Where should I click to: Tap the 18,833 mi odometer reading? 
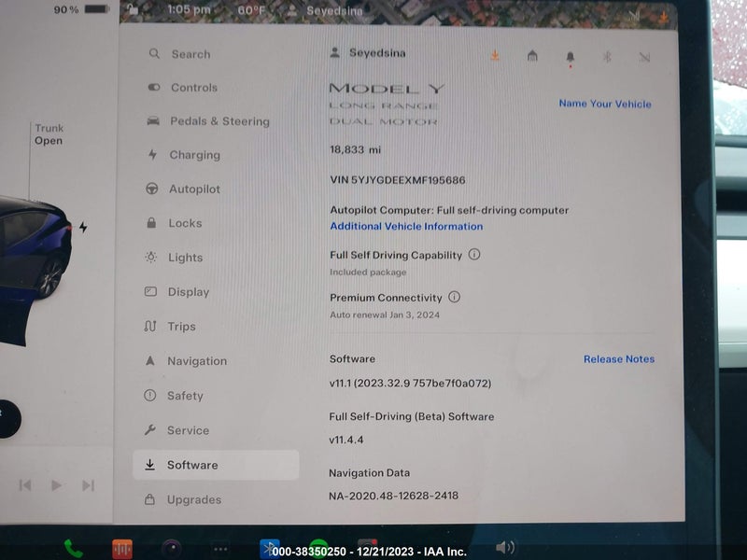point(355,150)
